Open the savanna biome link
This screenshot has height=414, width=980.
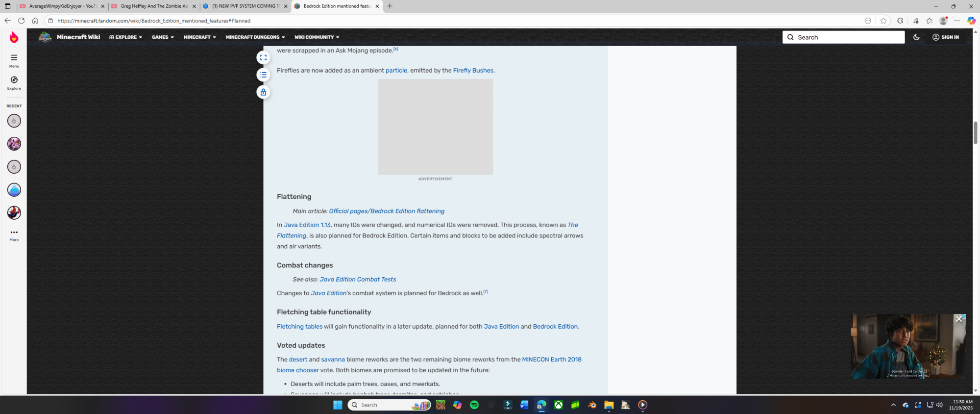333,360
